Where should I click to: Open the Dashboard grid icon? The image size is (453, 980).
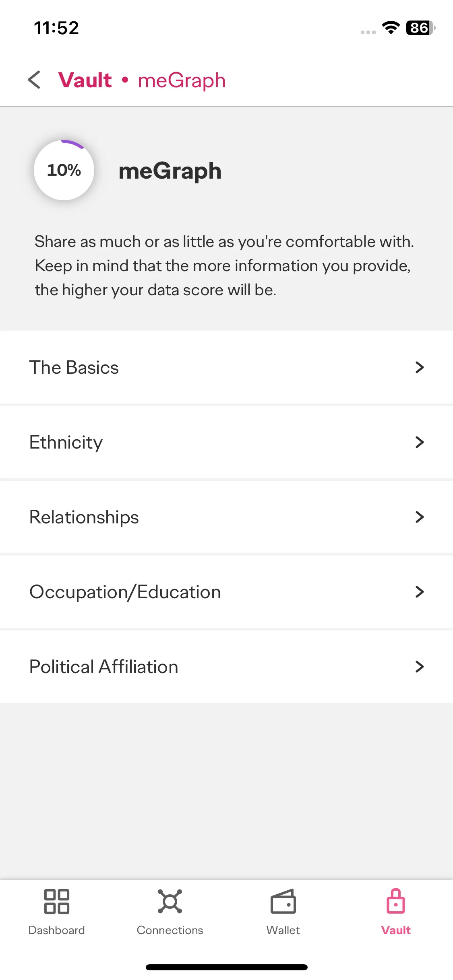tap(57, 901)
